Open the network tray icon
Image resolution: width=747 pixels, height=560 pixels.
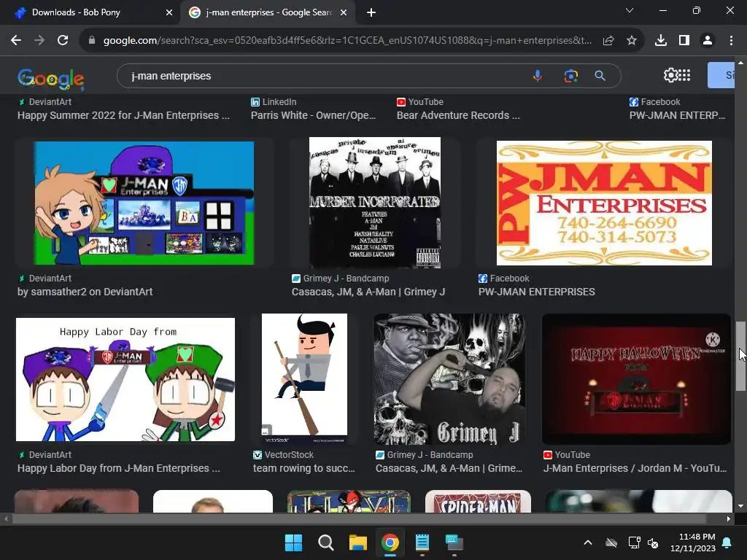pos(634,542)
